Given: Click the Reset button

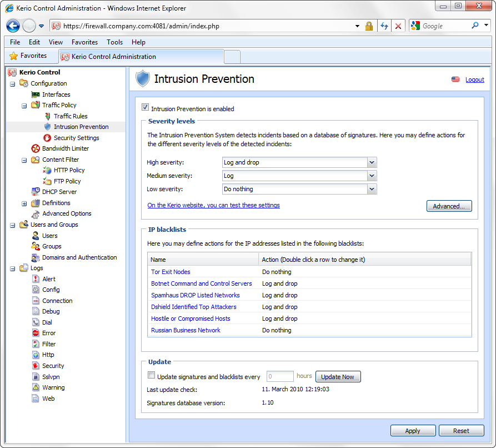Looking at the screenshot, I should pos(461,431).
